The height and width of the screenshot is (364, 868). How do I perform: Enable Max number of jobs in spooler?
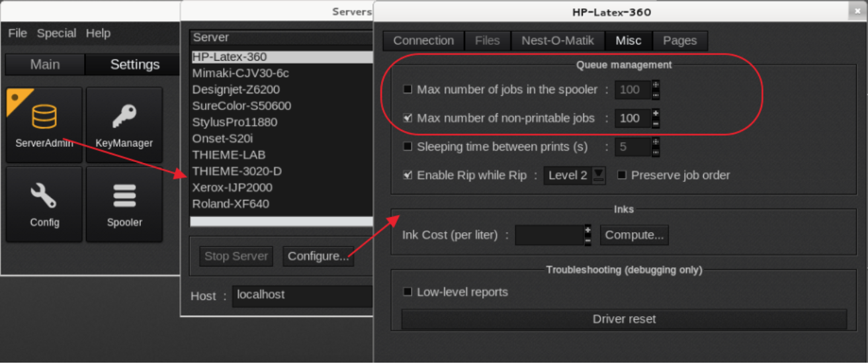pyautogui.click(x=408, y=89)
